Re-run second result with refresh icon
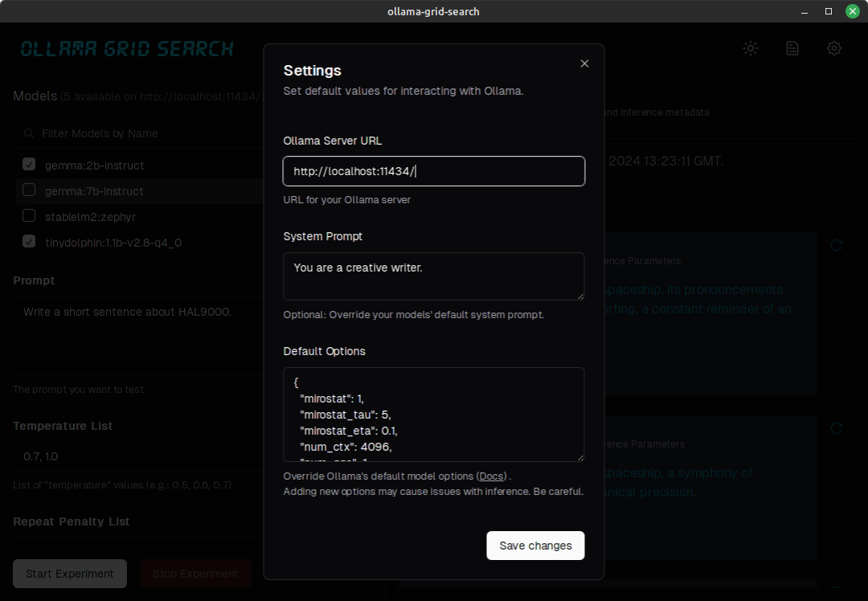This screenshot has height=601, width=868. pyautogui.click(x=837, y=427)
